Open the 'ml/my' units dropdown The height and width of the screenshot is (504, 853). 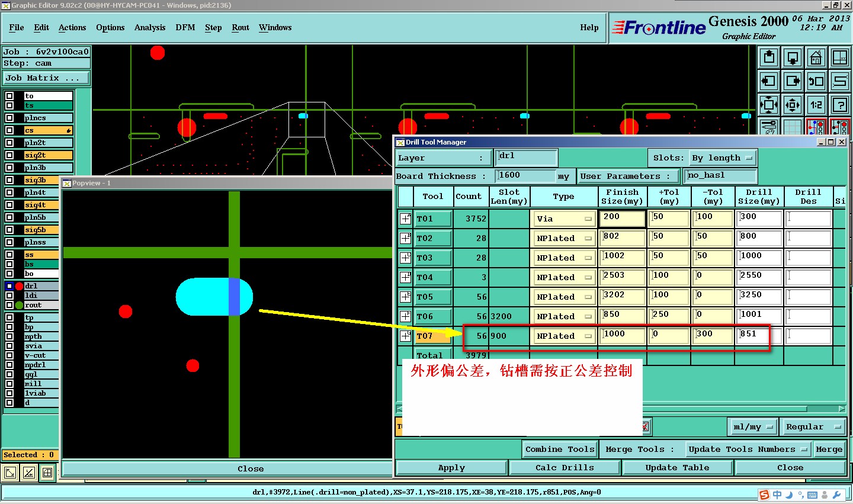(752, 426)
